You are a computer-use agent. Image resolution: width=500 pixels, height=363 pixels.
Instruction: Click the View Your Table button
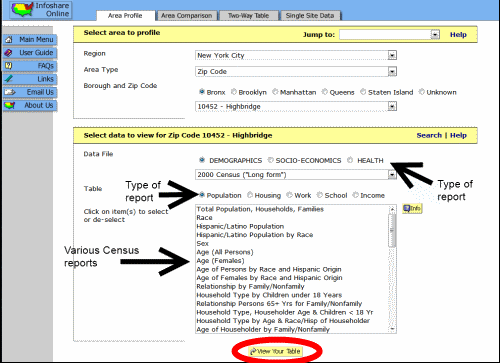pos(276,351)
